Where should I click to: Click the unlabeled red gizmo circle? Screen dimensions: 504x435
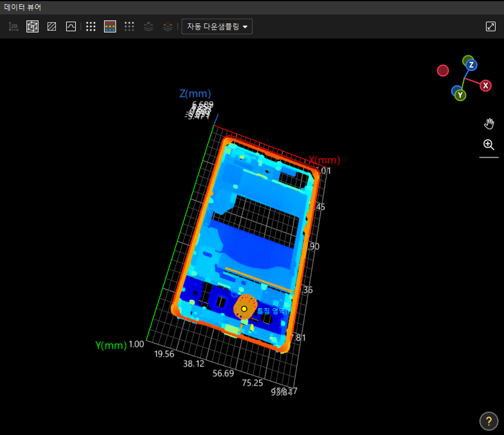(x=443, y=71)
